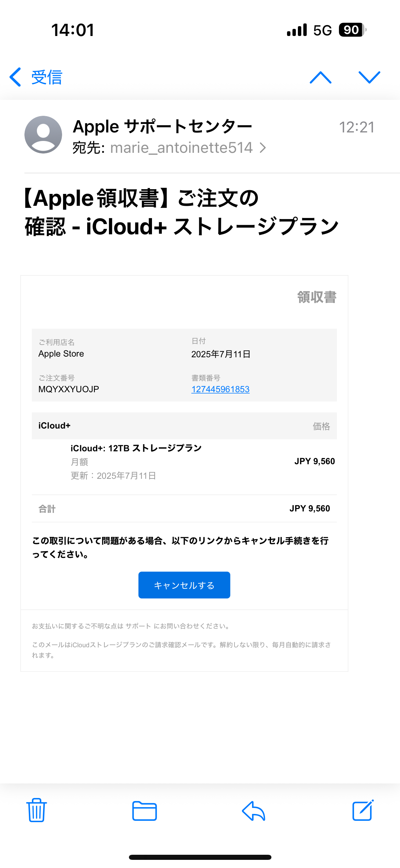This screenshot has width=400, height=868.
Task: Tap the battery status indicator
Action: [352, 30]
